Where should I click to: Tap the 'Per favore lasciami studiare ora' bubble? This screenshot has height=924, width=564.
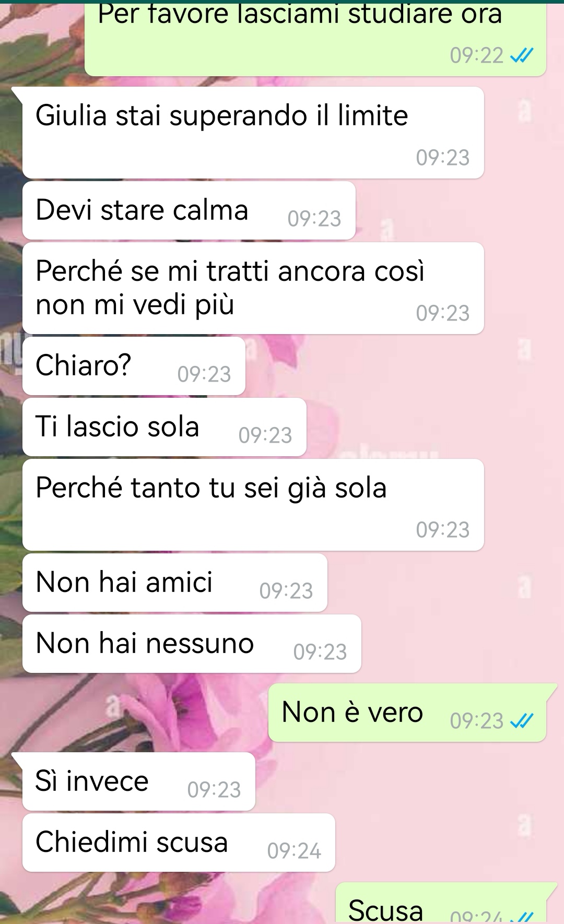pos(315,37)
